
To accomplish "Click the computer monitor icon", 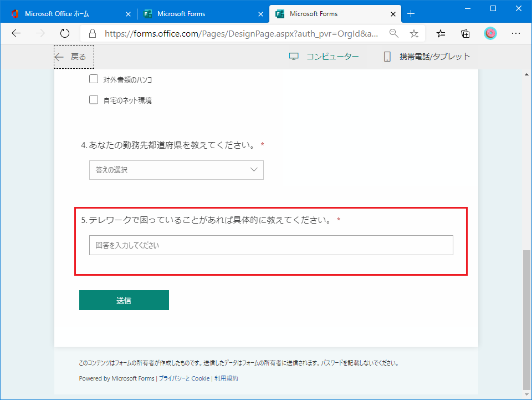I will (x=294, y=57).
